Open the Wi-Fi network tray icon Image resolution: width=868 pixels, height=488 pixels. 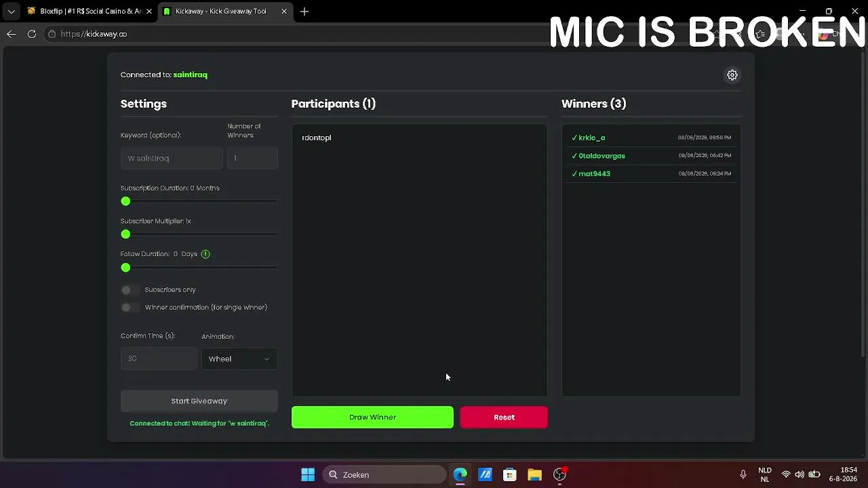[x=786, y=475]
